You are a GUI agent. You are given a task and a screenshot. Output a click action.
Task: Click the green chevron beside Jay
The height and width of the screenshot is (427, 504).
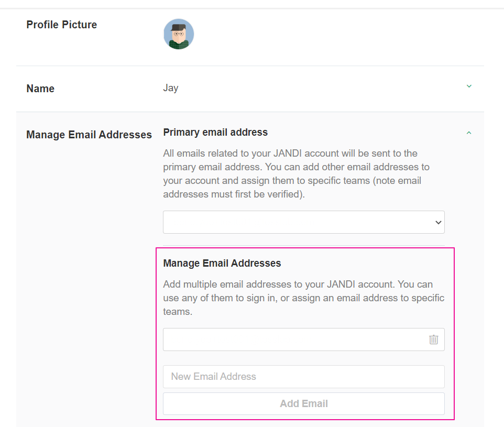click(x=469, y=86)
